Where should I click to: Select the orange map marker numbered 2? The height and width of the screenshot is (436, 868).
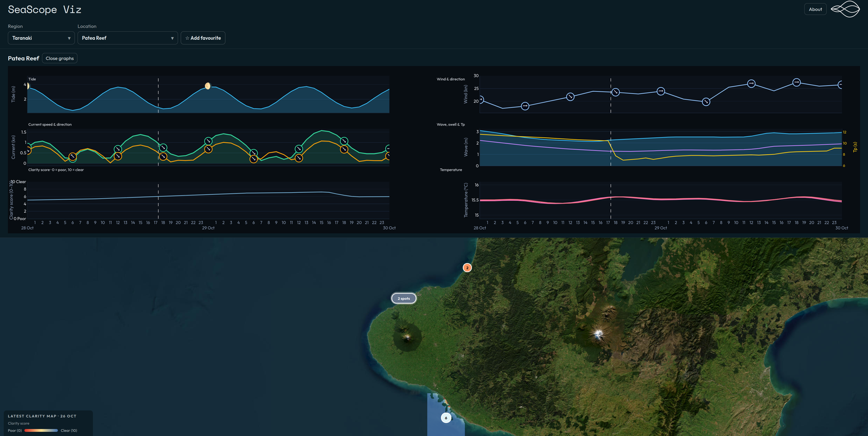[467, 268]
